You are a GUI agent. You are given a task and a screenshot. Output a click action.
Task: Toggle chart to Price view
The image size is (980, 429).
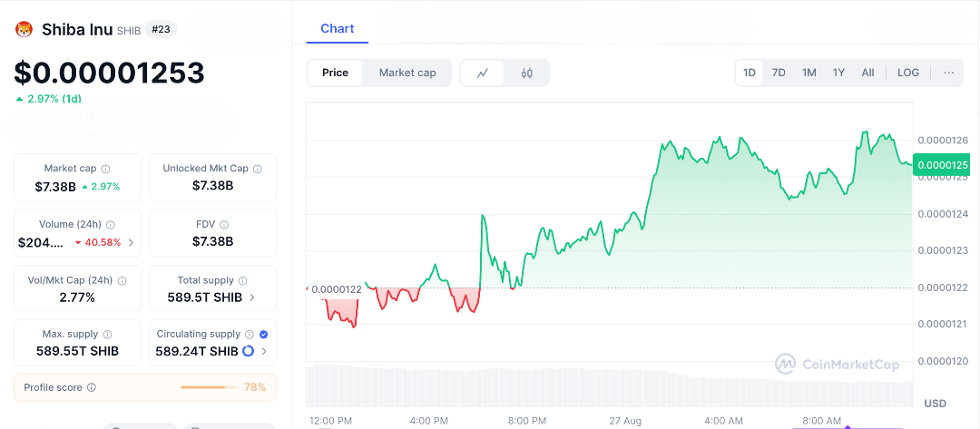pos(335,73)
